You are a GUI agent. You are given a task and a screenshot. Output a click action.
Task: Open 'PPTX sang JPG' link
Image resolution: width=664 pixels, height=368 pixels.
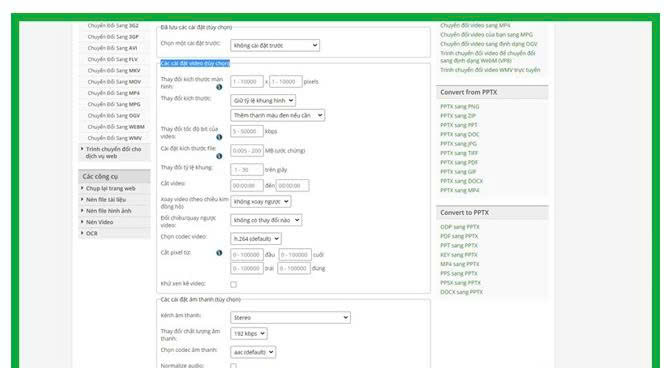[459, 144]
